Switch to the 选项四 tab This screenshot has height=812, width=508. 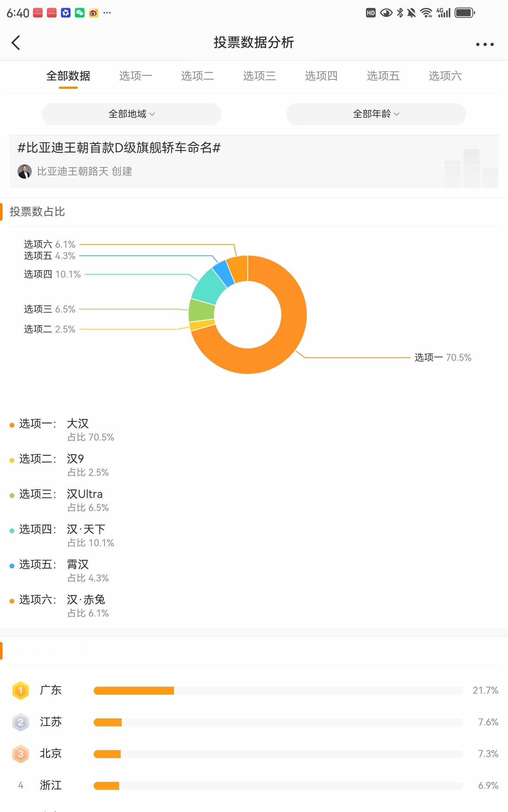321,76
